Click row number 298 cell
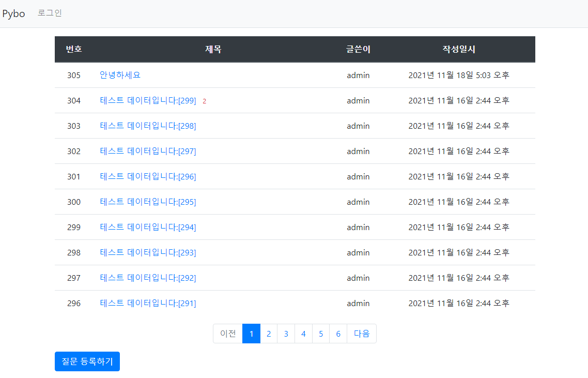Image resolution: width=588 pixels, height=378 pixels. [74, 253]
